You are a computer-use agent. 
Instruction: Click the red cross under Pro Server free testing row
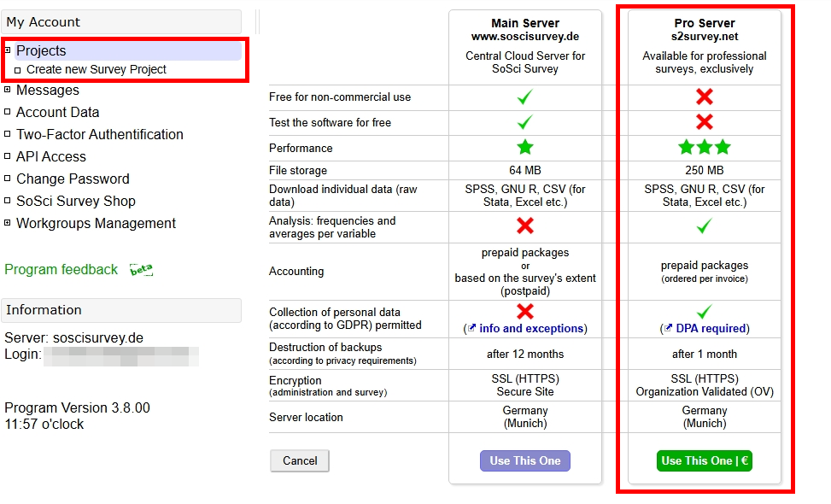click(x=703, y=122)
